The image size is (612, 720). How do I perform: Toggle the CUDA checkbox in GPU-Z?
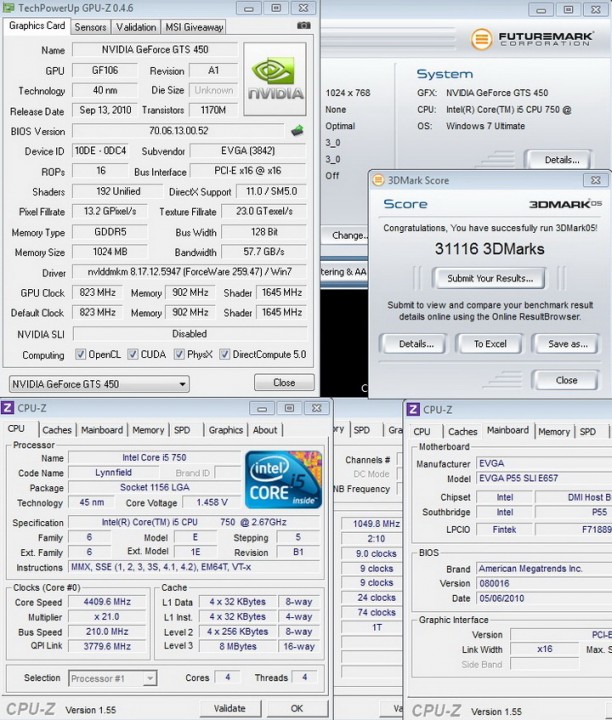point(133,354)
